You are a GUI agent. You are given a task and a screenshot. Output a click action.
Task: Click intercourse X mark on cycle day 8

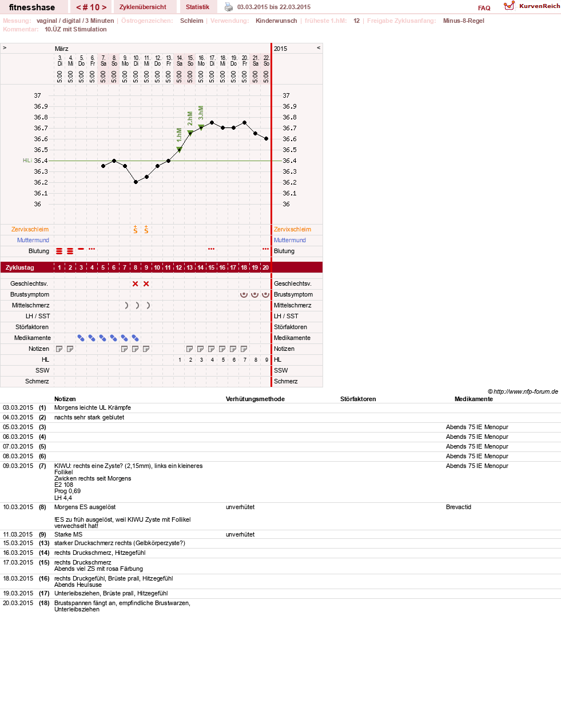[x=136, y=283]
